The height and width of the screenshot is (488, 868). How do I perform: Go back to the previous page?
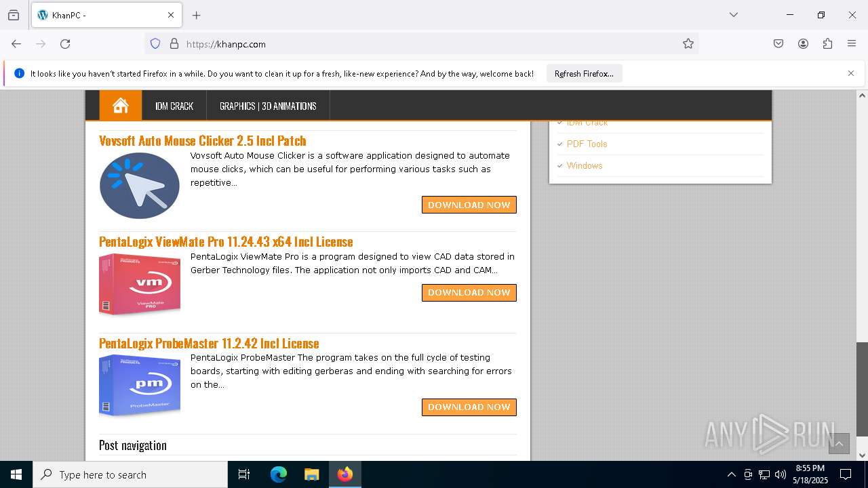pyautogui.click(x=16, y=43)
